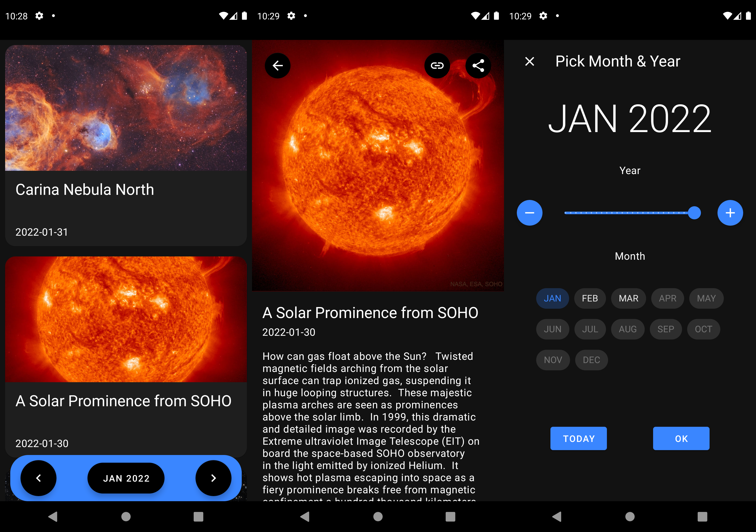
Task: Open the Carina Nebula North card
Action: pyautogui.click(x=126, y=145)
